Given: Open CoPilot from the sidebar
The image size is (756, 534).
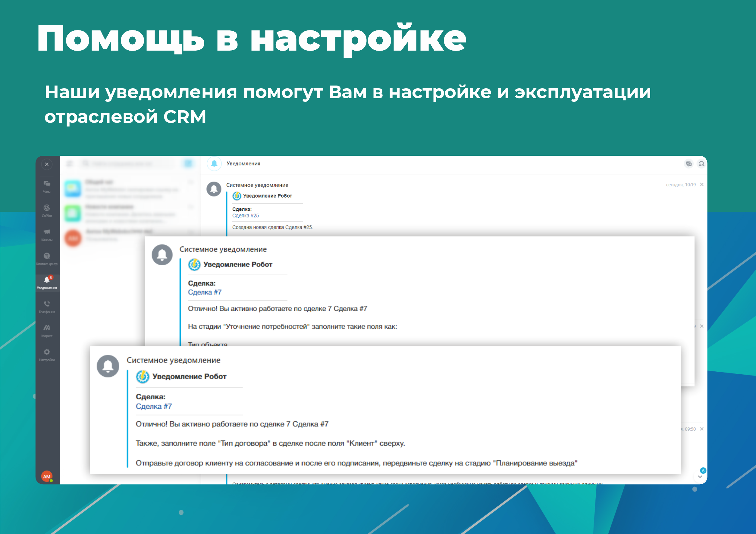Looking at the screenshot, I should 47,210.
